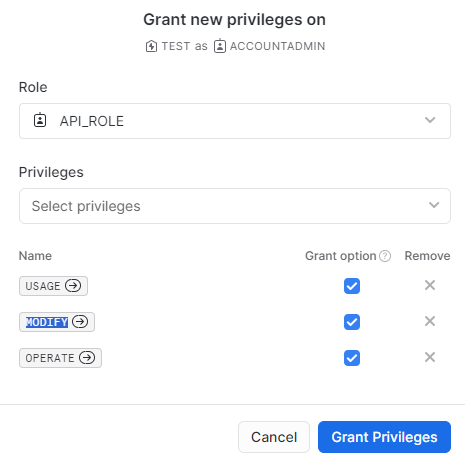
Task: Click the Grant Privileges button
Action: 384,437
